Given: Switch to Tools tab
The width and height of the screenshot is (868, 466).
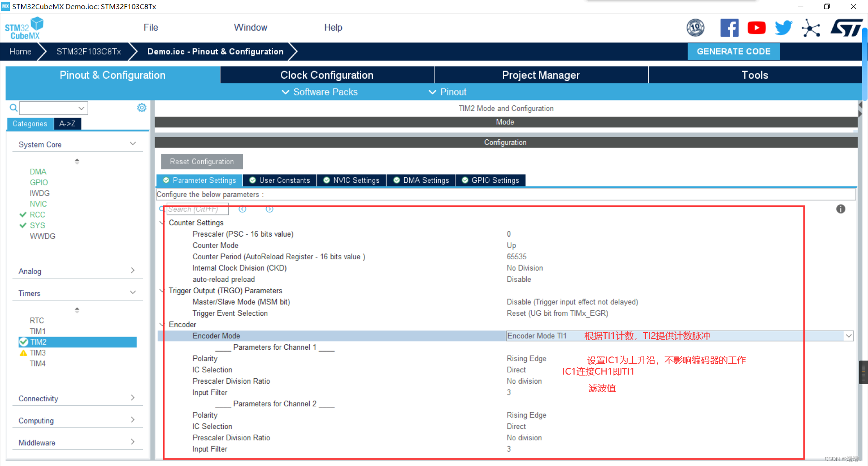Looking at the screenshot, I should coord(755,75).
